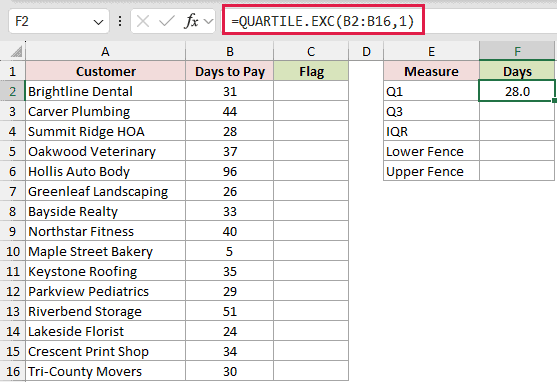This screenshot has height=382, width=557.
Task: Select the Keystone Roofing cell
Action: click(106, 271)
